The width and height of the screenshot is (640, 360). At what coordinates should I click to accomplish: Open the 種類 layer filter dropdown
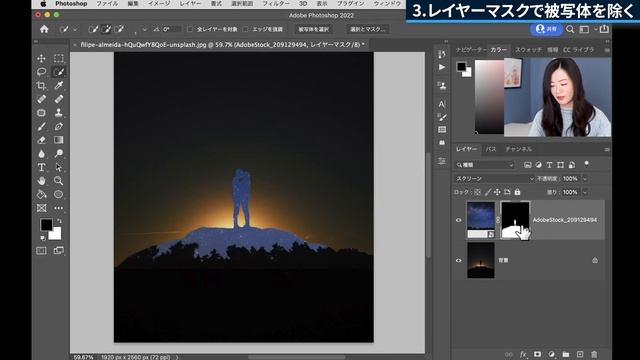click(x=485, y=165)
